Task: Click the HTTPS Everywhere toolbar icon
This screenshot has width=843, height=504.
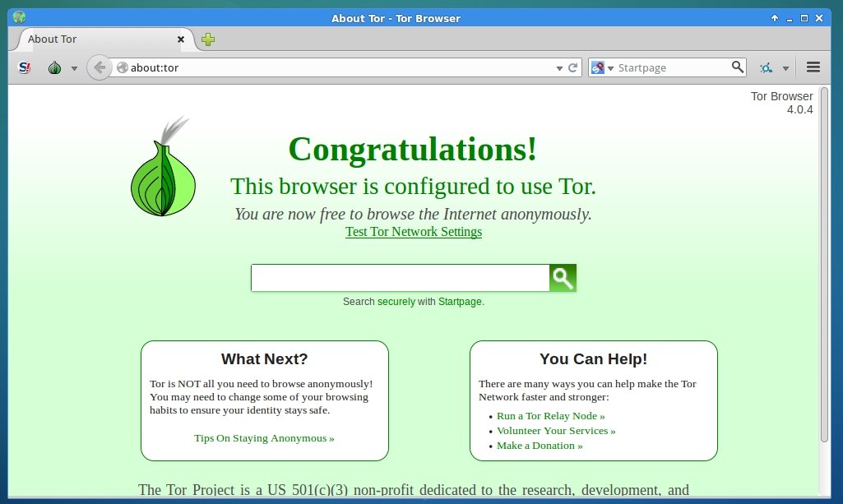Action: pos(767,67)
